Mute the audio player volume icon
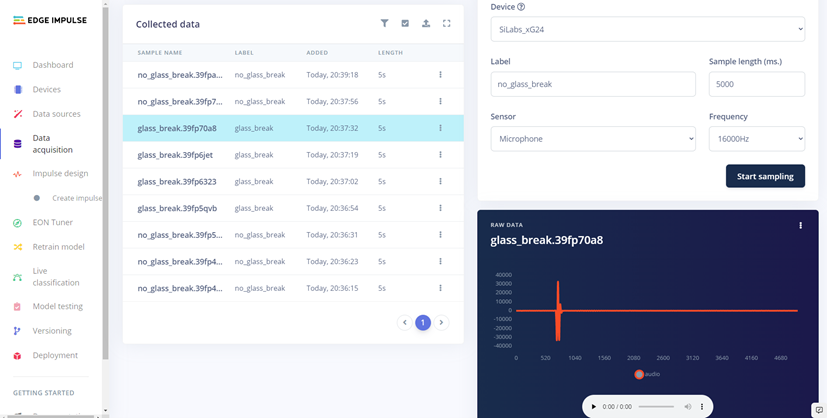Viewport: 827px width, 418px height. tap(688, 407)
